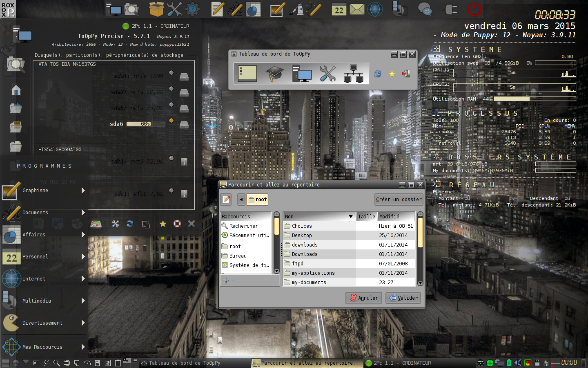
Task: Launch the web browser globe icon in the top panel
Action: click(375, 9)
